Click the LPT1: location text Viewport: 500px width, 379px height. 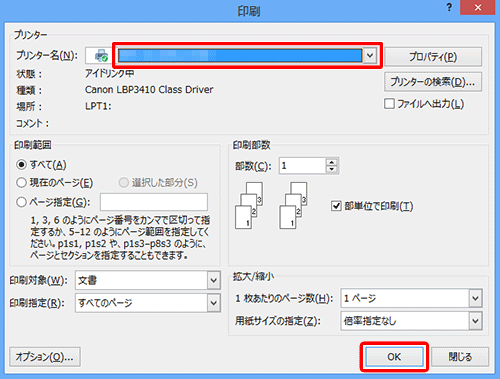(x=98, y=106)
